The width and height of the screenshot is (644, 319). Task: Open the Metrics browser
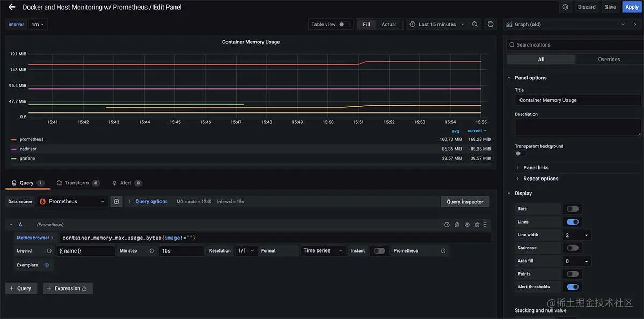pyautogui.click(x=35, y=238)
